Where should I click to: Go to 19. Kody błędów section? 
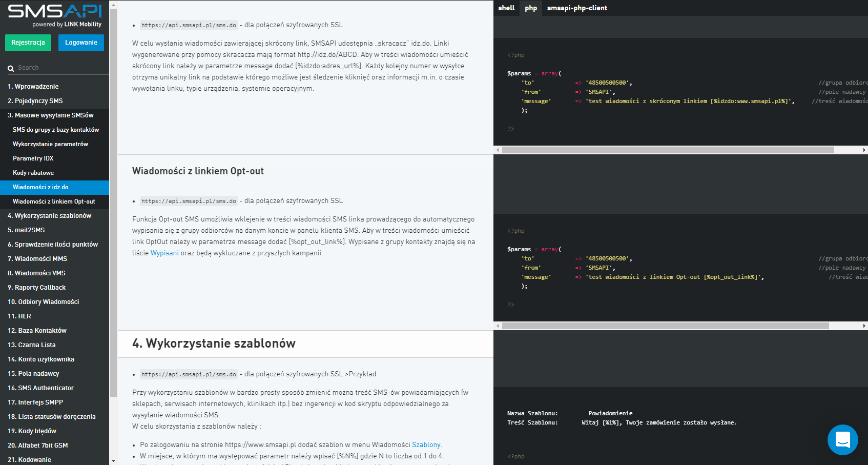pos(54,431)
